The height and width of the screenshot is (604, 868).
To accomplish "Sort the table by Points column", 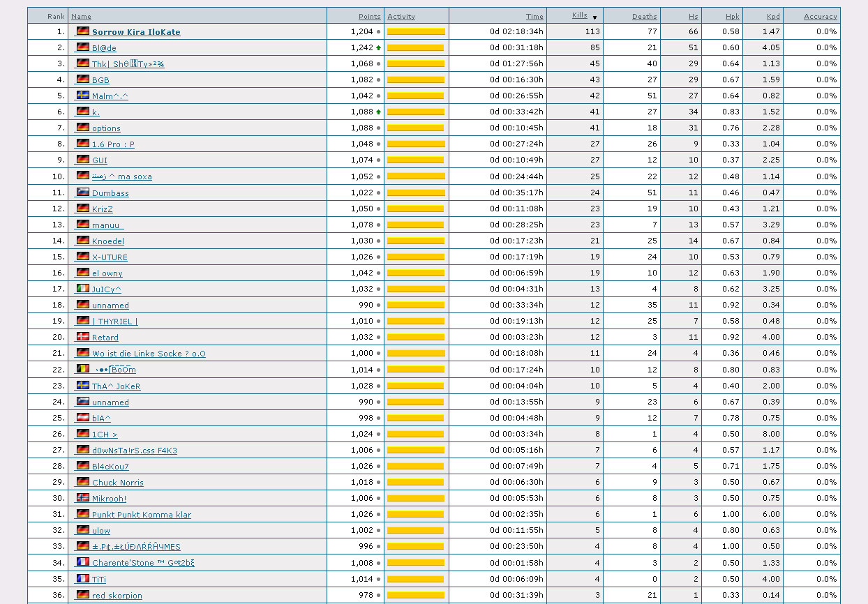I will coord(369,17).
